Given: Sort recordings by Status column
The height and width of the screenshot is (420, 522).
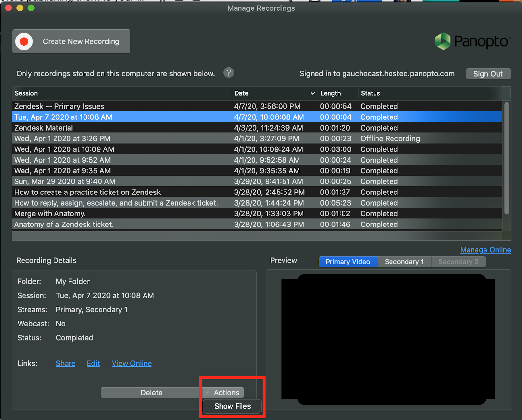Looking at the screenshot, I should click(430, 93).
